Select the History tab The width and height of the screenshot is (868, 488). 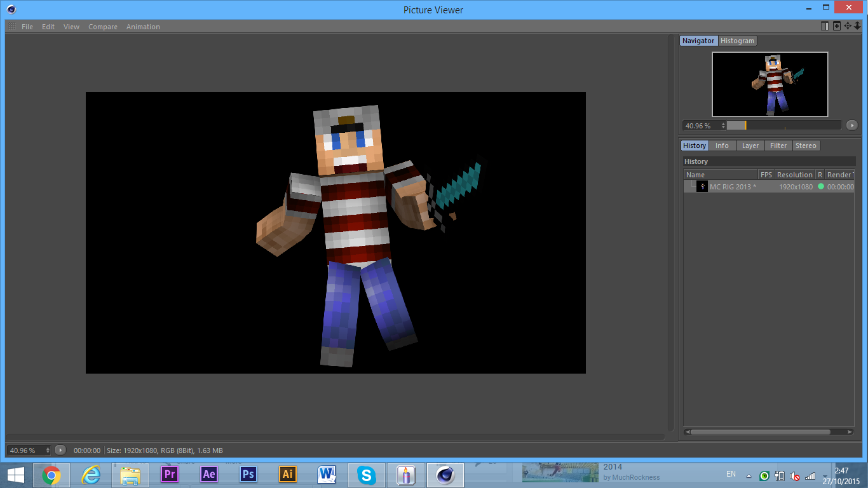(x=695, y=146)
